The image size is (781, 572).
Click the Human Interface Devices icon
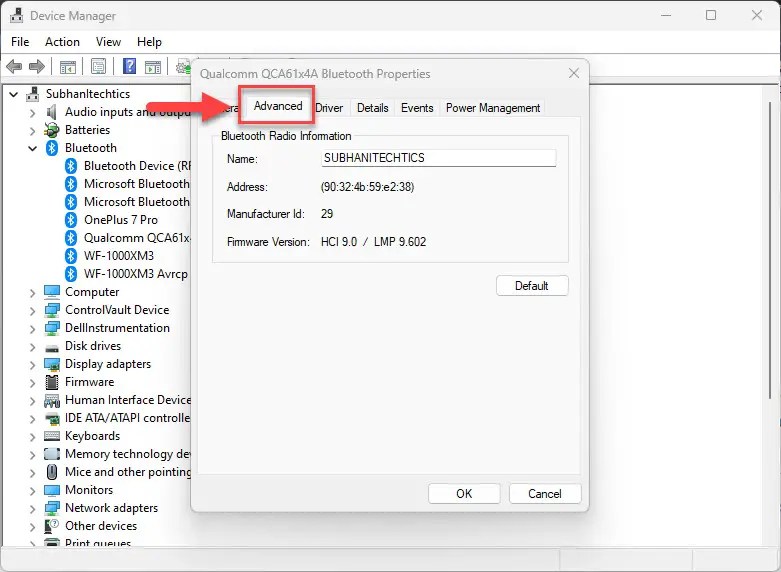pyautogui.click(x=52, y=400)
